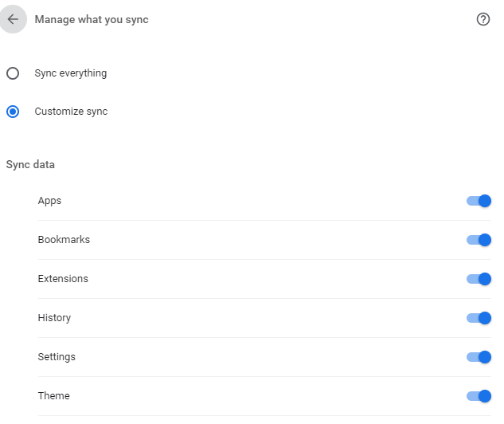The height and width of the screenshot is (424, 504).
Task: Click the Extensions row label
Action: [x=63, y=279]
